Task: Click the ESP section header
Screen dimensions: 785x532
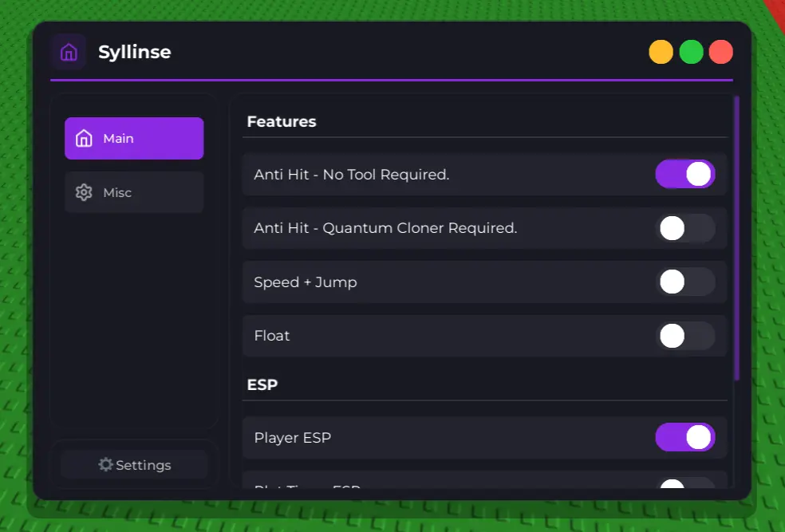Action: click(x=262, y=384)
